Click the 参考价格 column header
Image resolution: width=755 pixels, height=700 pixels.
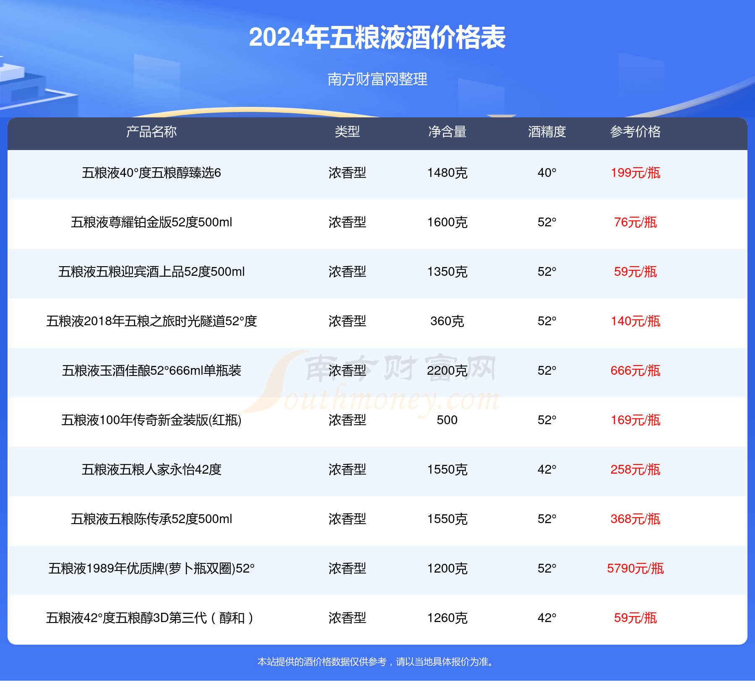635,132
